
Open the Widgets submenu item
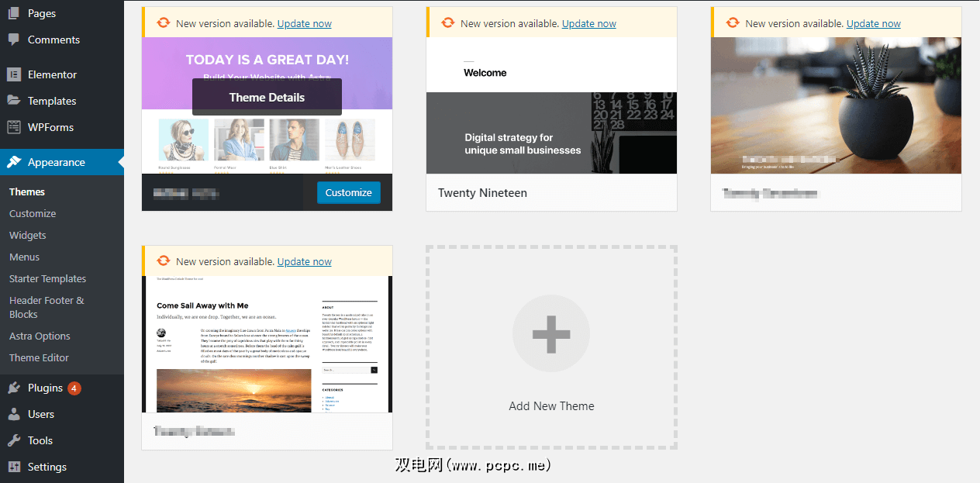pos(28,235)
